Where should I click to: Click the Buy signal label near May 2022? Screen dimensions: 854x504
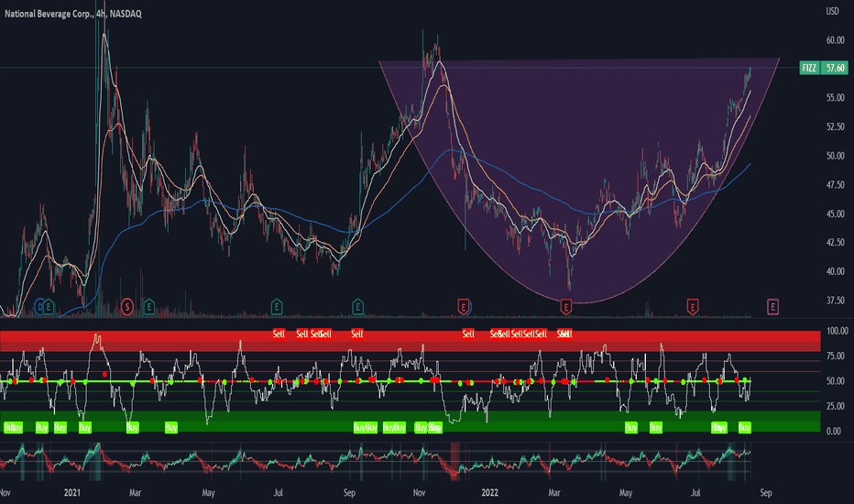coord(630,428)
